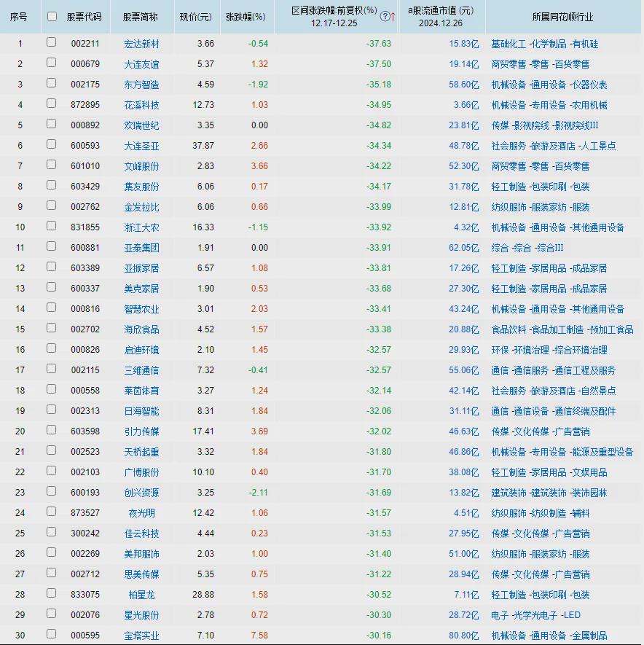Viewport: 644px width, 645px height.
Task: Open stock link 大连友谊
Action: (141, 64)
